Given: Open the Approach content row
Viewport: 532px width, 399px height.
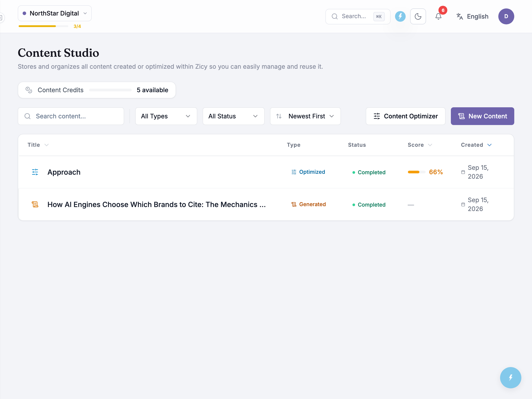Looking at the screenshot, I should click(x=266, y=172).
